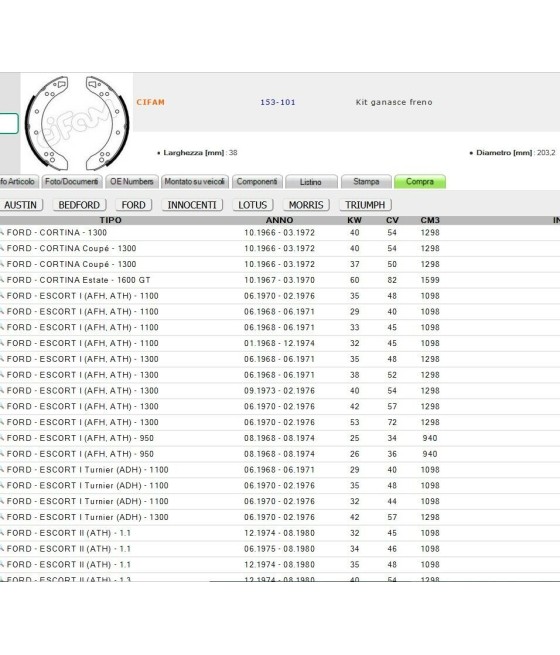The height and width of the screenshot is (655, 560).
Task: Select the FORD brand filter
Action: pyautogui.click(x=134, y=205)
